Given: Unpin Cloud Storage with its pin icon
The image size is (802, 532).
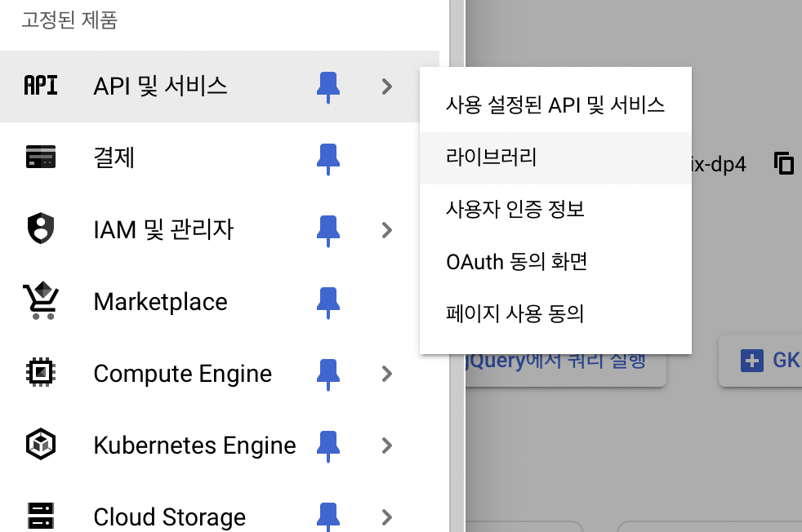Looking at the screenshot, I should (328, 517).
